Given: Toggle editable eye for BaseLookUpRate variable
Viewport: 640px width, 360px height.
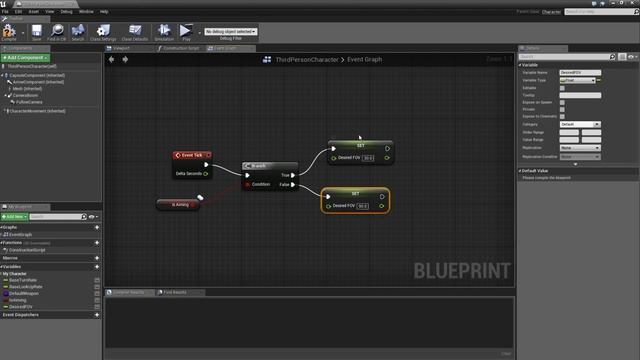Looking at the screenshot, I should coord(97,287).
